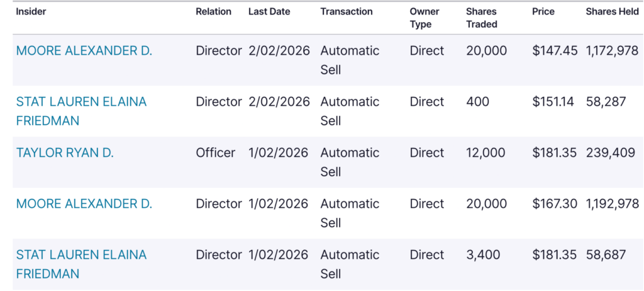Click the Officer relation cell
Screen dimensions: 644x291
click(x=216, y=153)
